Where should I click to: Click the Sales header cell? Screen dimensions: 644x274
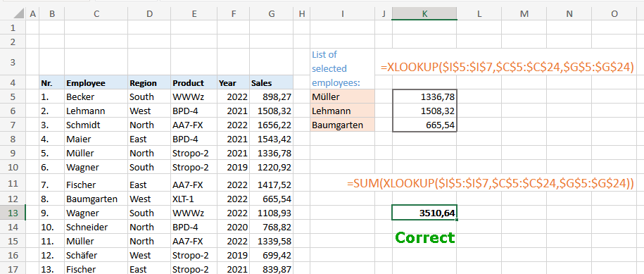[x=271, y=83]
